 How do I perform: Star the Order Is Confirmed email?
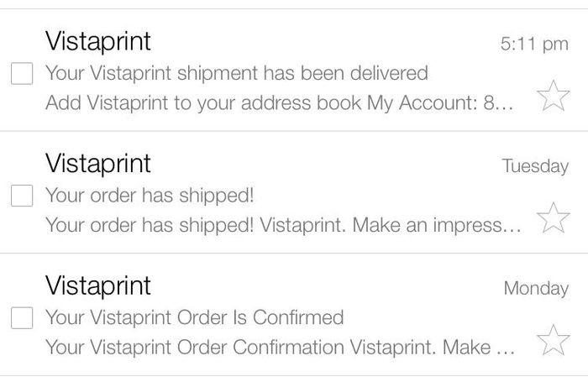553,340
